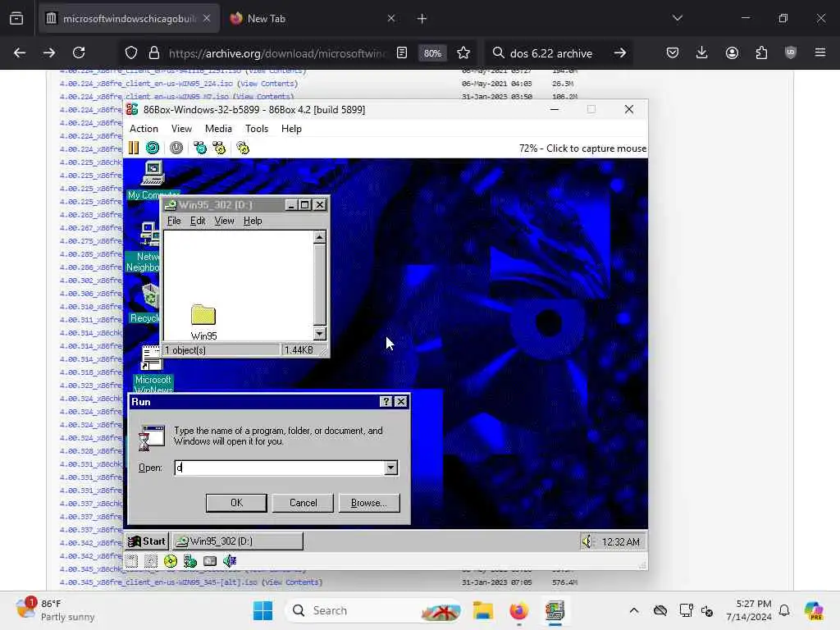
Task: Open 86Box settings gear toolbar icon
Action: tap(243, 148)
